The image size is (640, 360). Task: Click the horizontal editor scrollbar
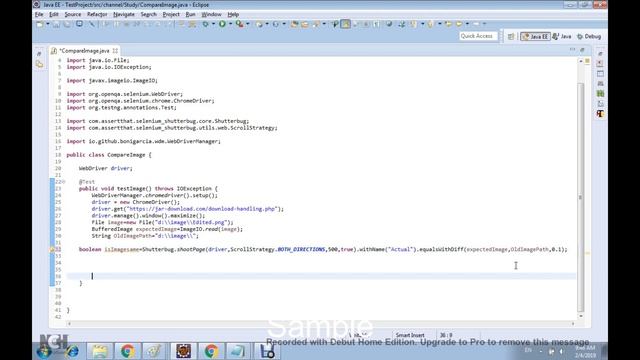coord(321,324)
